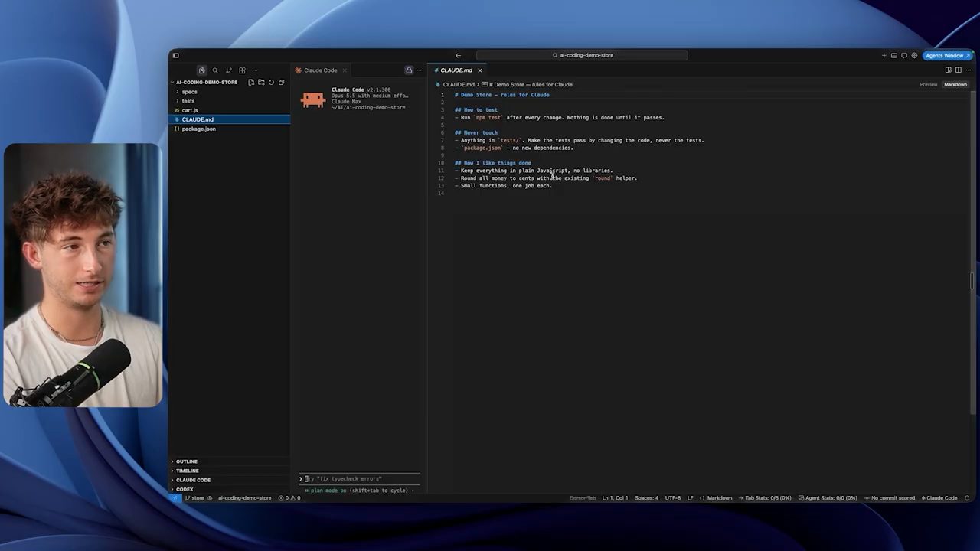This screenshot has height=551, width=980.
Task: Open the chat bubble icon in title bar
Action: (904, 55)
